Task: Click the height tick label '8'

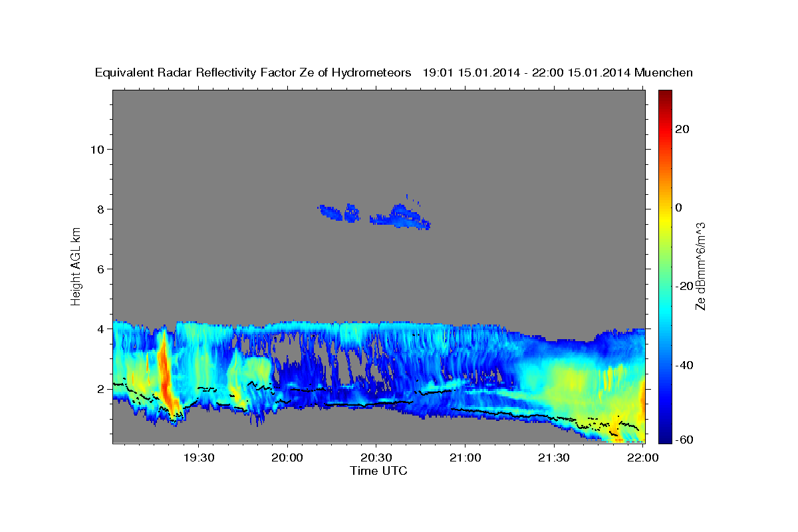Action: (101, 209)
